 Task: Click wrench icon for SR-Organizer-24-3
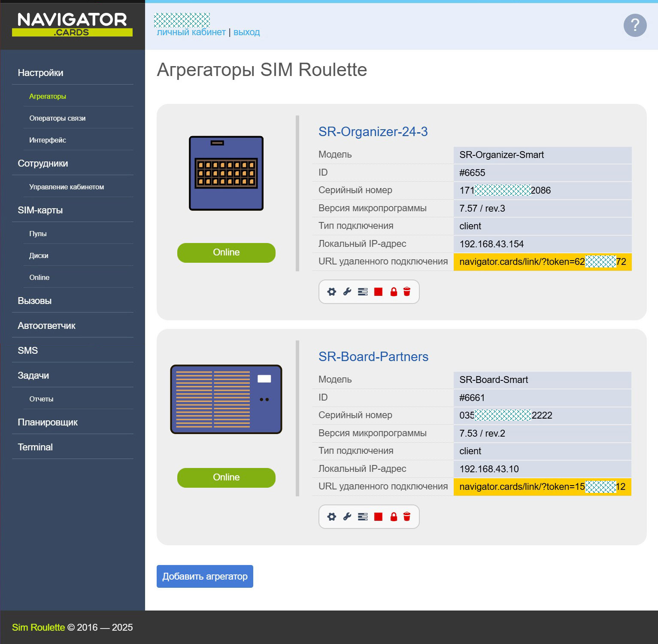(347, 292)
